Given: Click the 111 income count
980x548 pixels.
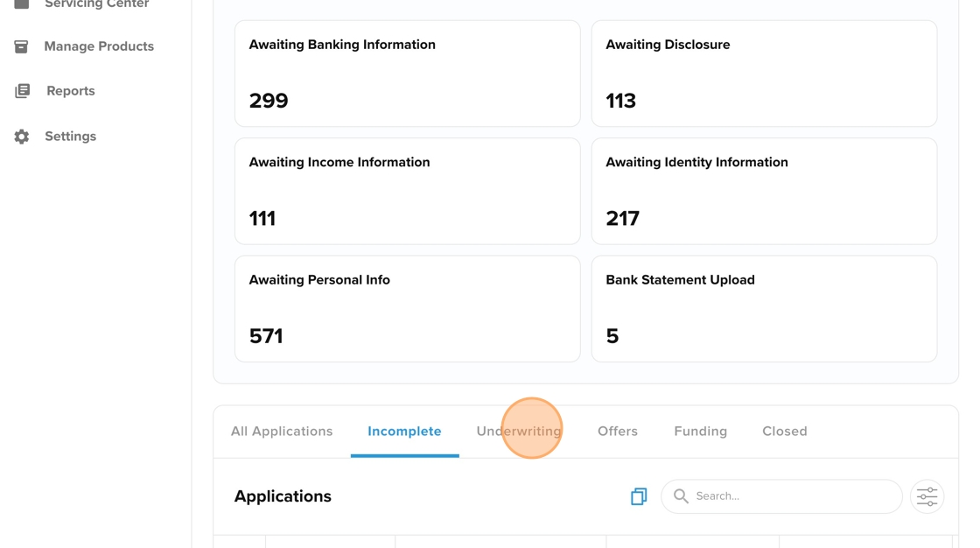Looking at the screenshot, I should click(262, 218).
